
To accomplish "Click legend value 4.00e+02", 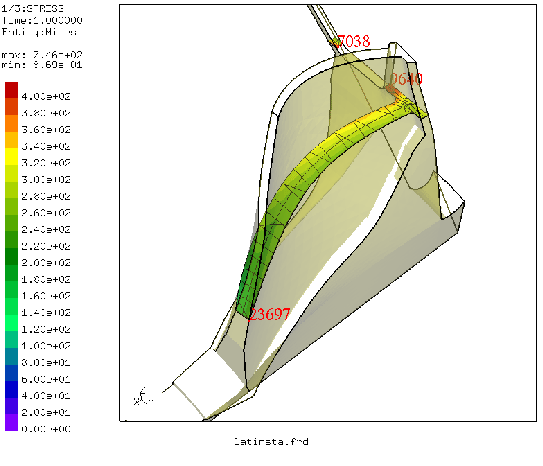I will pos(46,96).
